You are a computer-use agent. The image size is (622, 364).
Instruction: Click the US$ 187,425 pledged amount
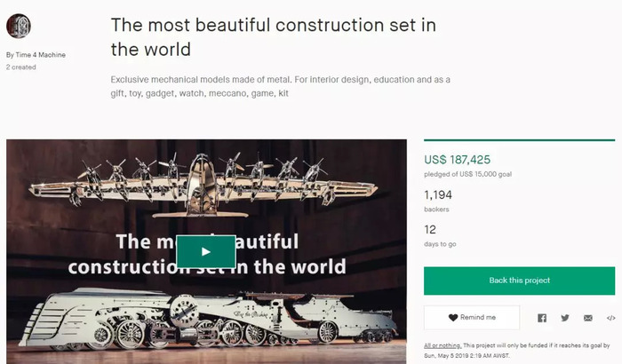coord(457,160)
